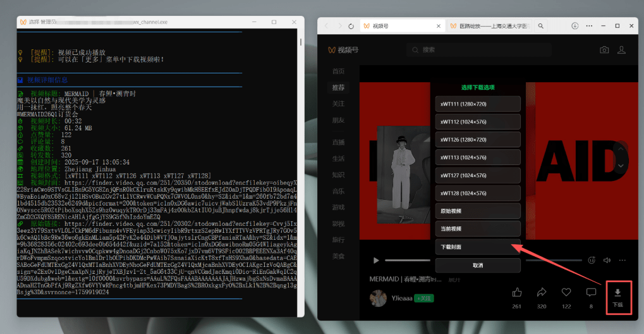
Task: Click the camera icon in header
Action: [x=604, y=50]
